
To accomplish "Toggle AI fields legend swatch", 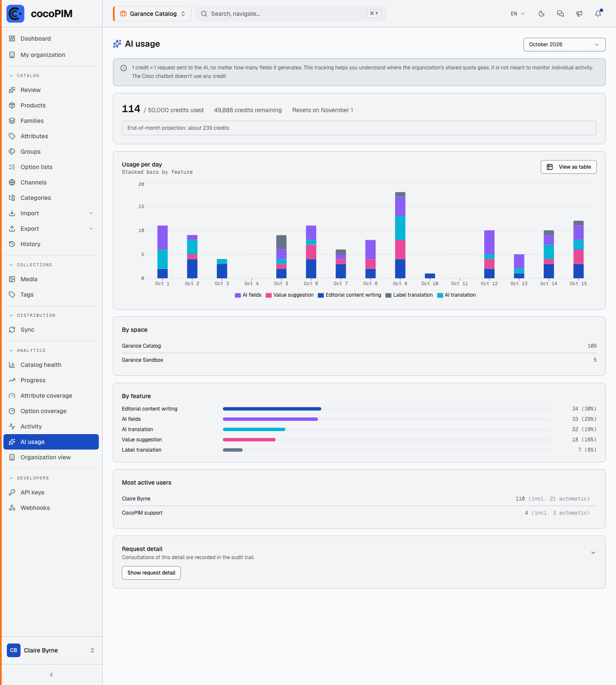I will (x=238, y=295).
